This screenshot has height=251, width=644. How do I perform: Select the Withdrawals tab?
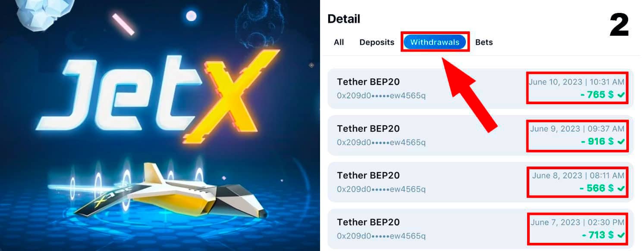coord(435,42)
